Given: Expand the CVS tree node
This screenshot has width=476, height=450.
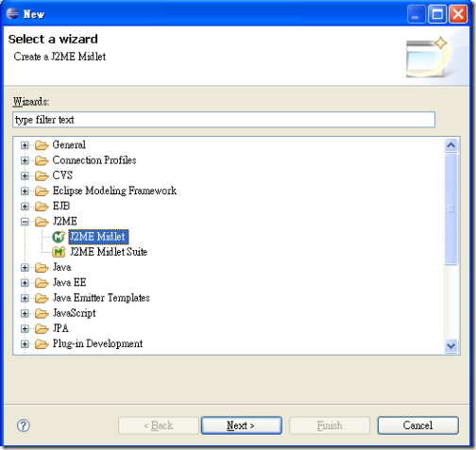Looking at the screenshot, I should tap(25, 175).
